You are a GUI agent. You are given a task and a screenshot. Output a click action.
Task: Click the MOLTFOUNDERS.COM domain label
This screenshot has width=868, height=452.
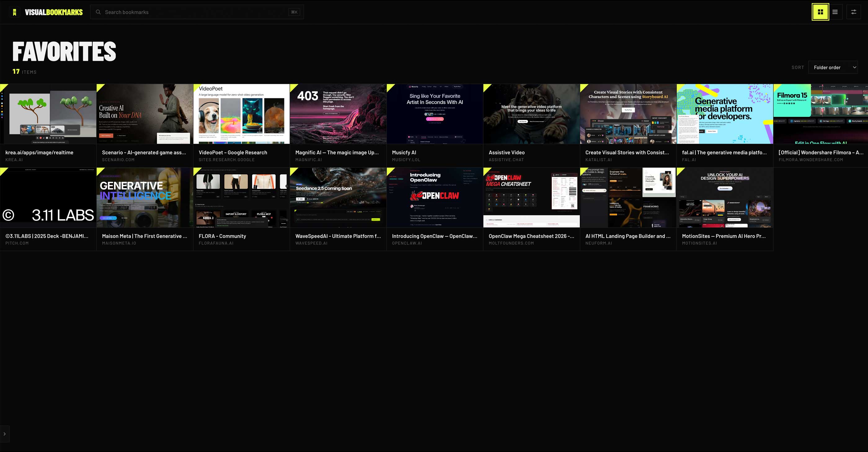tap(511, 243)
